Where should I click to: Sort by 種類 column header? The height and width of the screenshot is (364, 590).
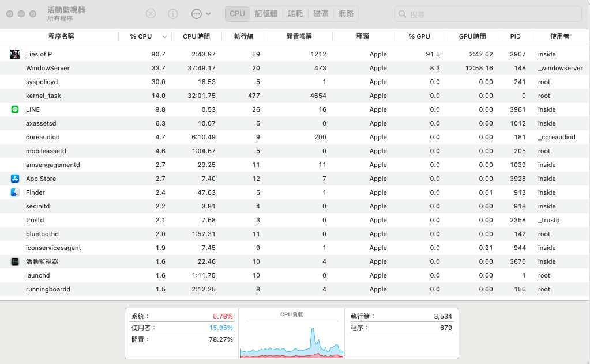(x=363, y=36)
